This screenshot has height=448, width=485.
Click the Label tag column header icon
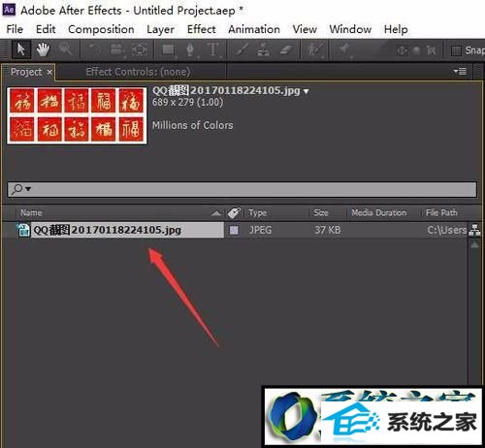(x=234, y=212)
